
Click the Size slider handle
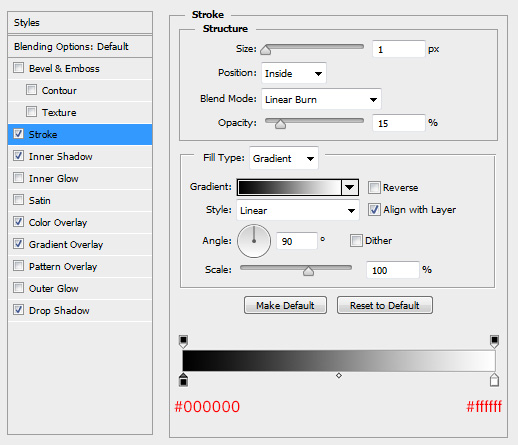pyautogui.click(x=266, y=50)
